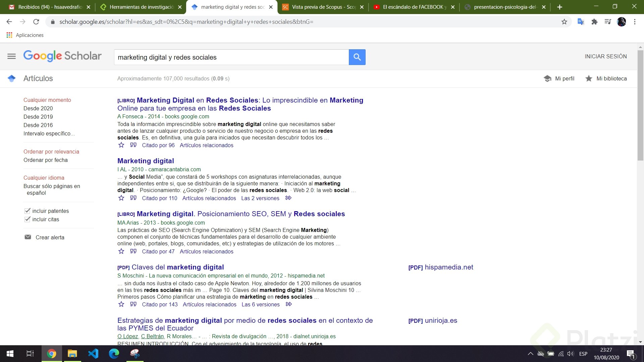Screen dimensions: 644x362
Task: Uncheck incluir patentes checkbox
Action: tap(28, 211)
